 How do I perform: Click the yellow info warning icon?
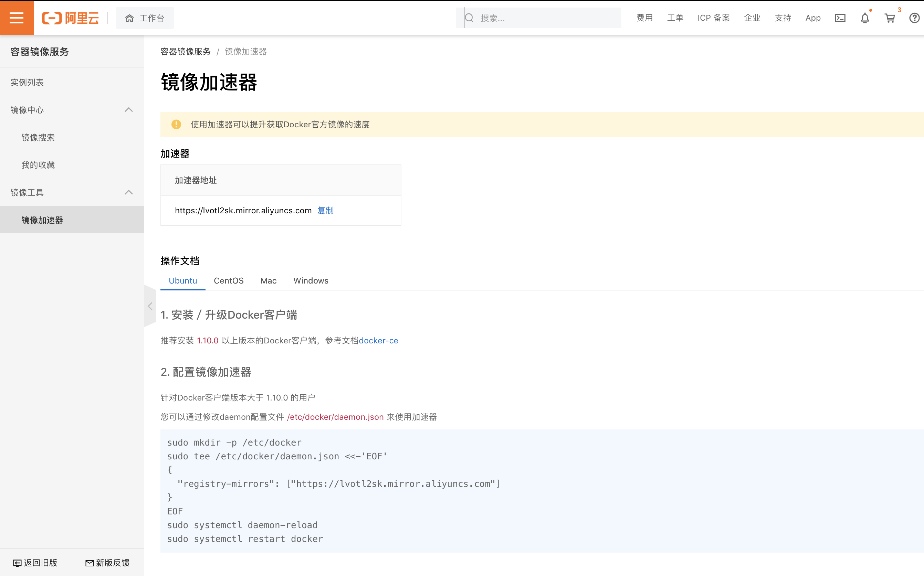(x=176, y=124)
